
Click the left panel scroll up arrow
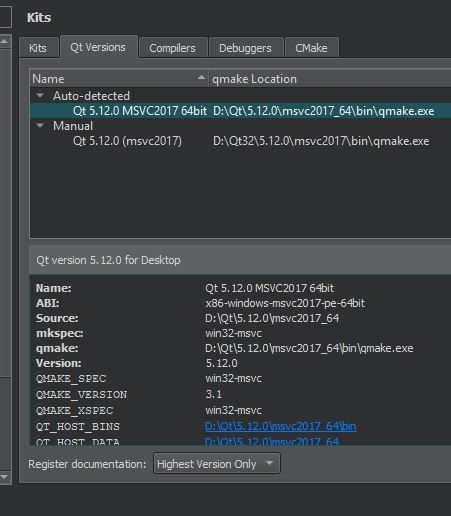[x=5, y=41]
